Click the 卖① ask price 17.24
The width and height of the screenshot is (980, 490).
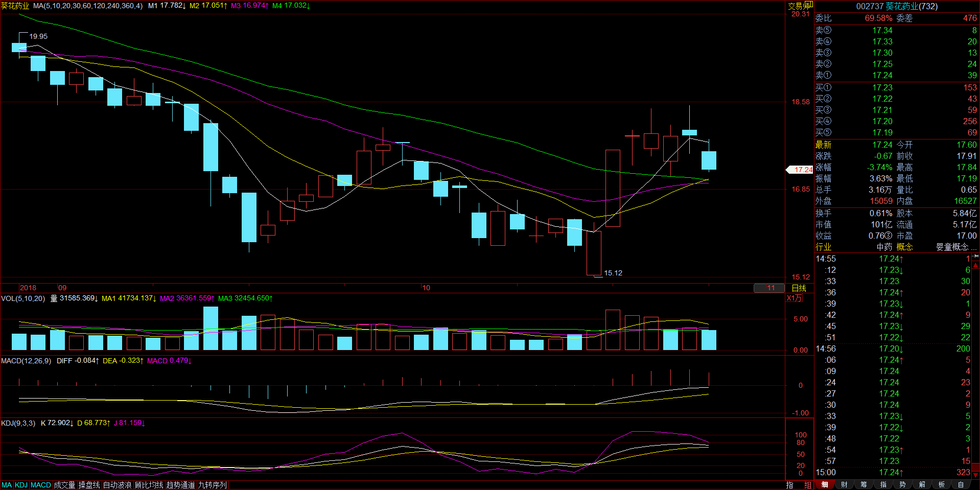(882, 75)
